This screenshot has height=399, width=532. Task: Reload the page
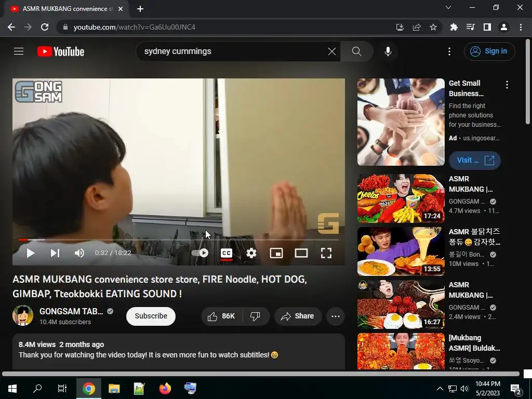(x=45, y=27)
